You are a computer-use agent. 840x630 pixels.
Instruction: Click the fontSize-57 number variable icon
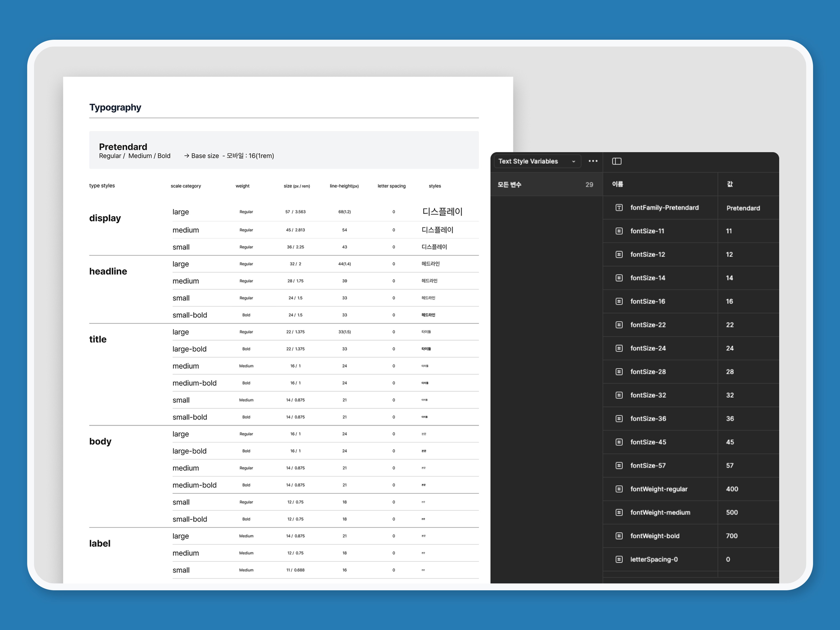tap(619, 466)
